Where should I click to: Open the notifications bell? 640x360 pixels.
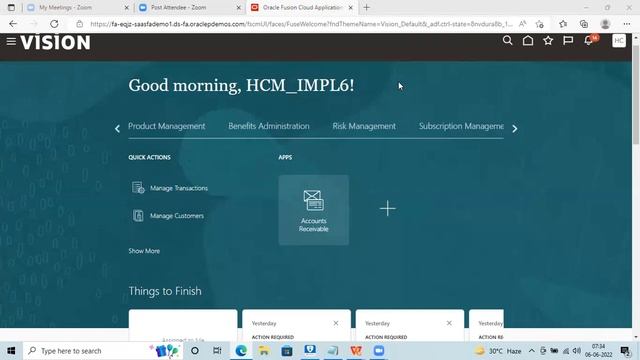pyautogui.click(x=588, y=40)
